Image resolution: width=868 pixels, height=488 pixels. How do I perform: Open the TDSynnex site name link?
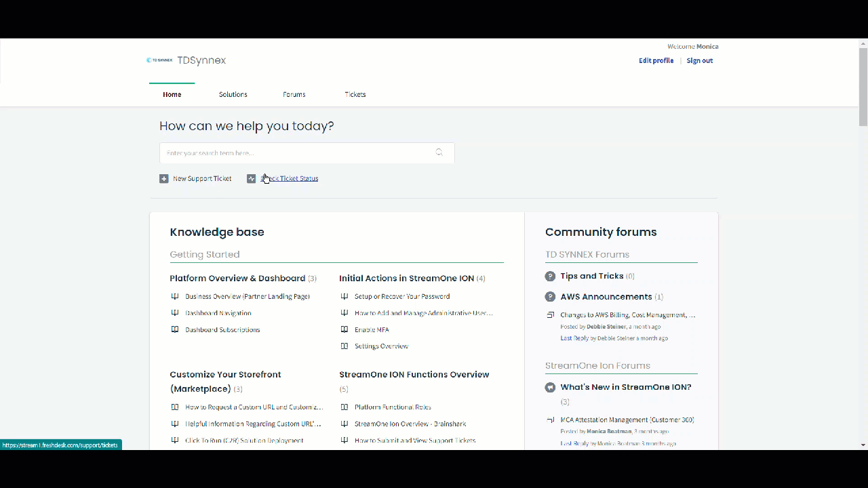click(201, 60)
